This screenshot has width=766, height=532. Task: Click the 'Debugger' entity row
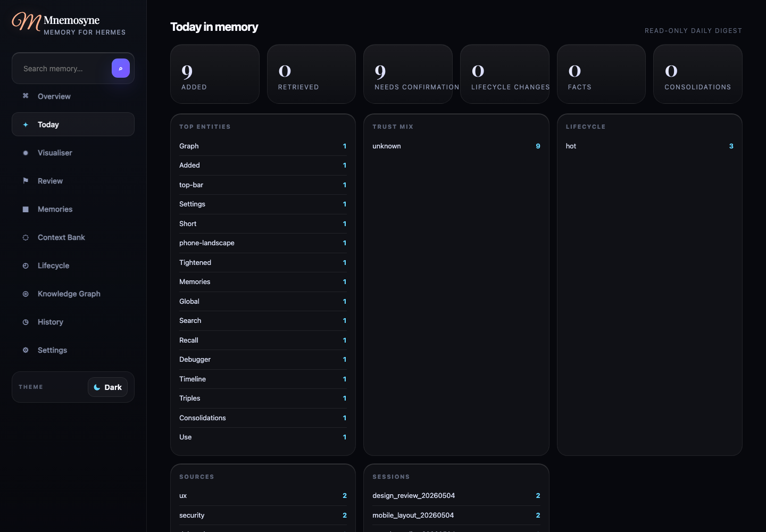(x=263, y=360)
